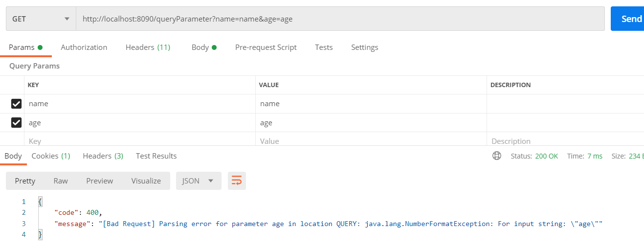Image resolution: width=644 pixels, height=252 pixels.
Task: Open the JSON format dropdown
Action: point(199,181)
